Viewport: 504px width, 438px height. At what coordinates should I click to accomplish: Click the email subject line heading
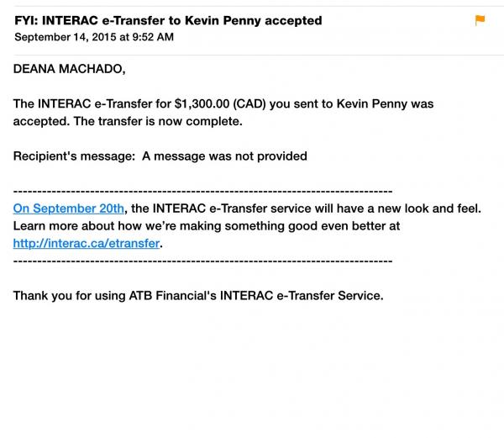click(x=168, y=20)
